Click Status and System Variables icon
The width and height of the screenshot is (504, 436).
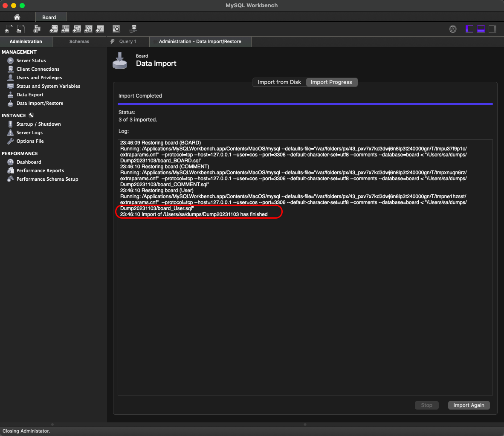click(x=11, y=86)
